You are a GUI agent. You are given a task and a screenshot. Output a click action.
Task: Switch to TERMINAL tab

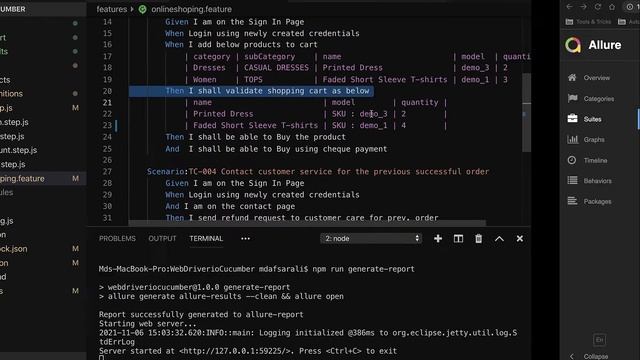[206, 238]
